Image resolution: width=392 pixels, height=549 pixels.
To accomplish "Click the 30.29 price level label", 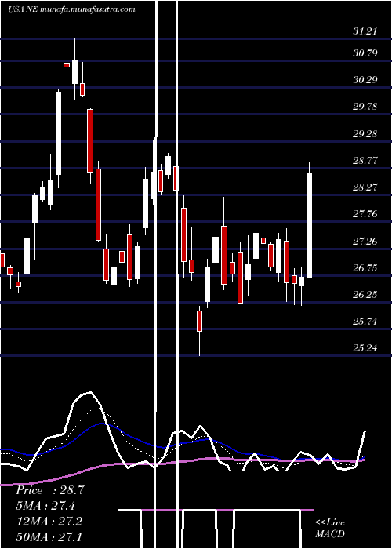I will click(x=365, y=79).
